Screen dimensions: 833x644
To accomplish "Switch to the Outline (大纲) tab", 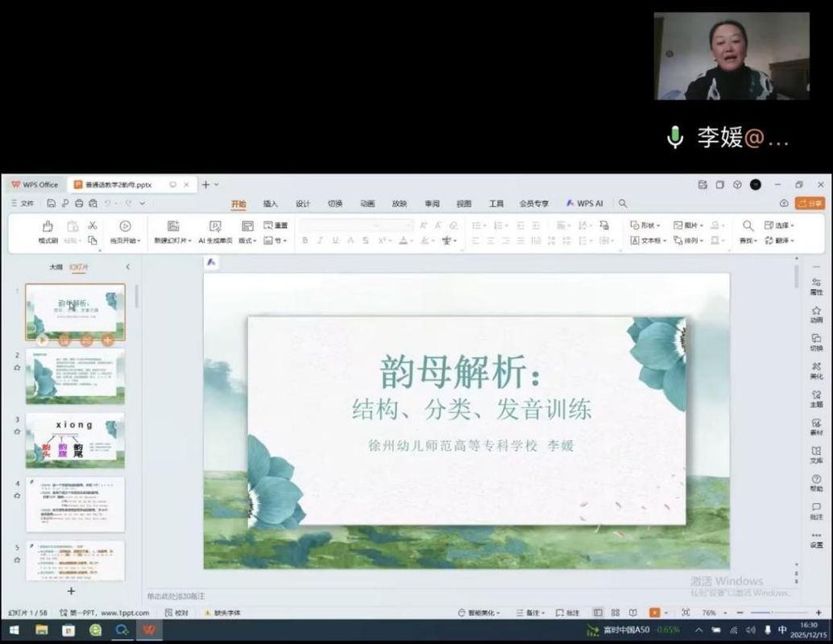I will (56, 266).
